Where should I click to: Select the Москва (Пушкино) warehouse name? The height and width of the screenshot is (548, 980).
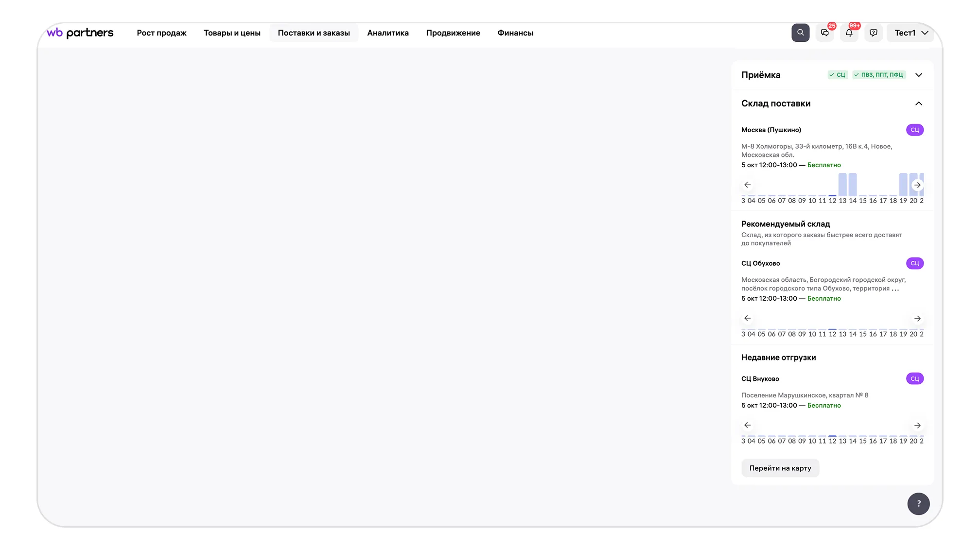click(771, 130)
